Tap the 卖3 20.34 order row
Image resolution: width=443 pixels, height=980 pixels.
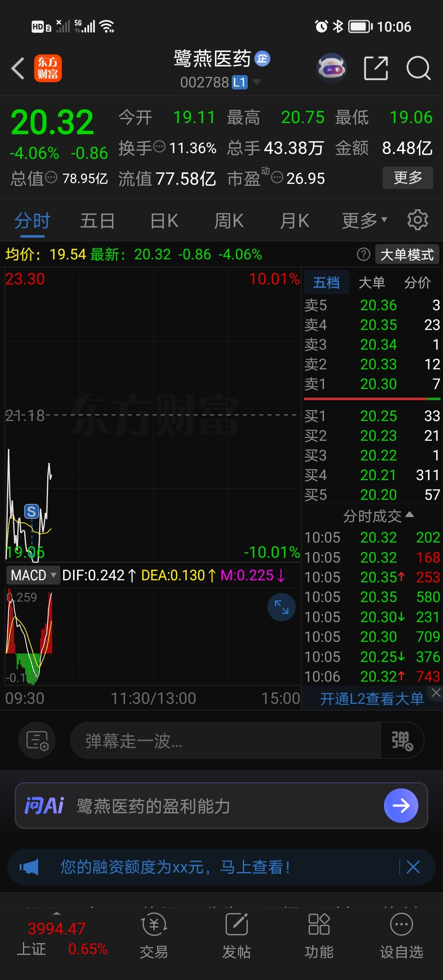tap(372, 344)
